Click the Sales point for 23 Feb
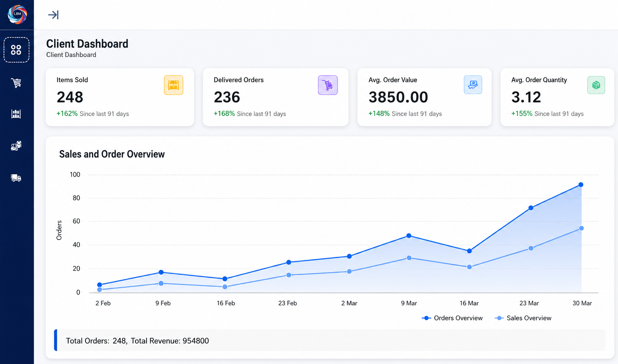Viewport: 618px width, 364px height. click(x=289, y=275)
